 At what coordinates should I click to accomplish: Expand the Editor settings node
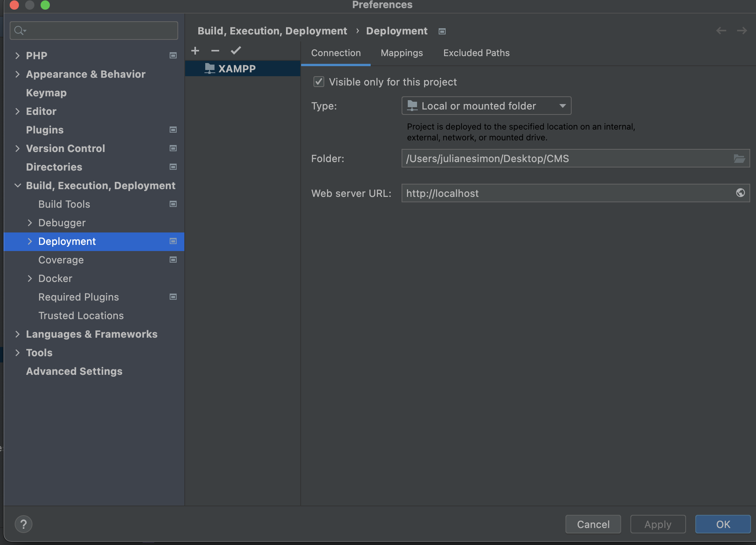point(17,111)
